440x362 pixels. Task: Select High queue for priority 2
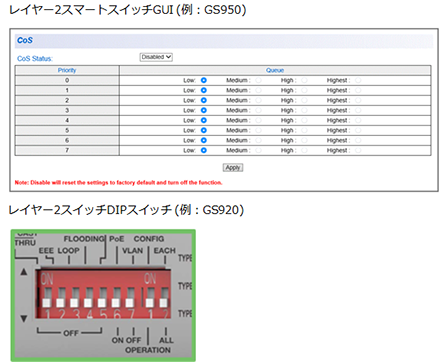(304, 100)
